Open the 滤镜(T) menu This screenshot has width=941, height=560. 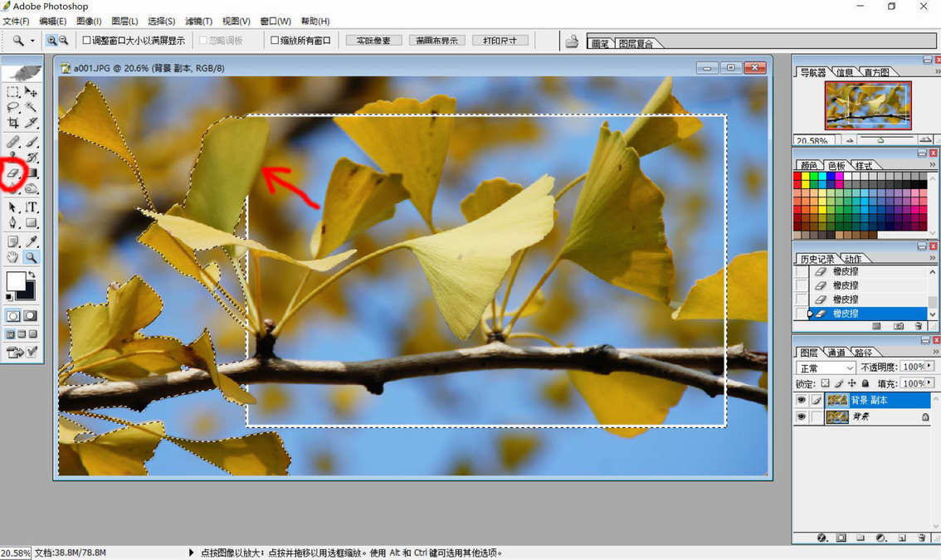198,21
